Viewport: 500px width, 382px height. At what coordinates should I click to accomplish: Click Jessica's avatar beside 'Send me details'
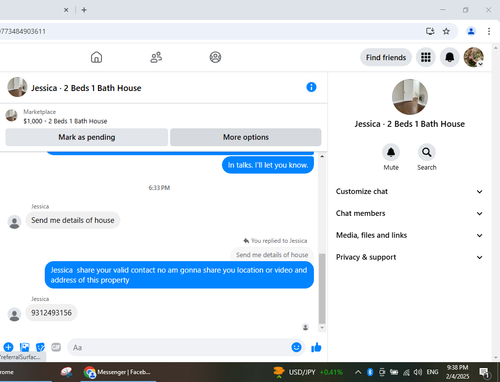14,222
